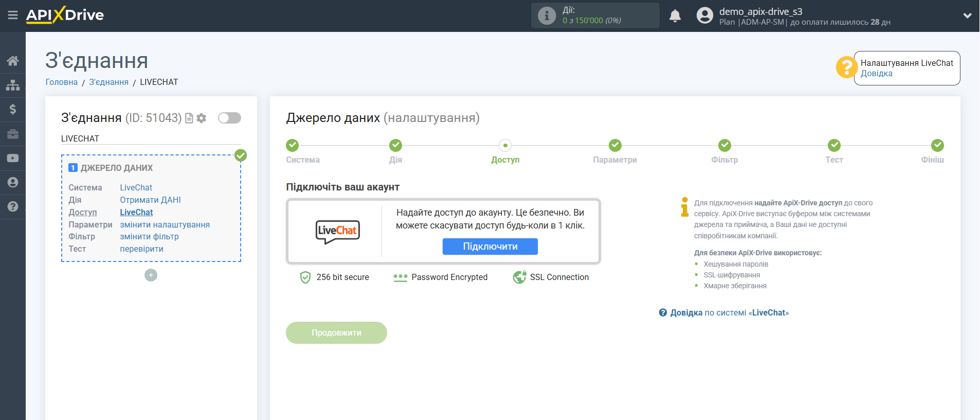This screenshot has height=420, width=980.
Task: Open the Довідка link in help box
Action: point(877,73)
